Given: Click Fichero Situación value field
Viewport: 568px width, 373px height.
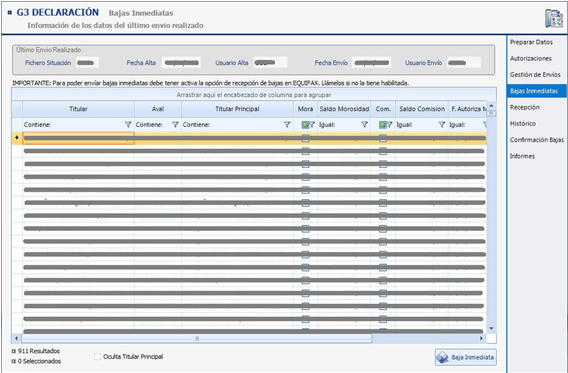Looking at the screenshot, I should click(x=87, y=63).
